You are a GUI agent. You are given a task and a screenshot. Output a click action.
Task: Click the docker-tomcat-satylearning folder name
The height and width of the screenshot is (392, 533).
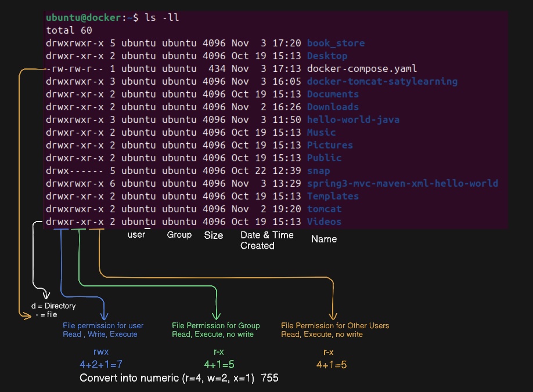[x=382, y=81]
